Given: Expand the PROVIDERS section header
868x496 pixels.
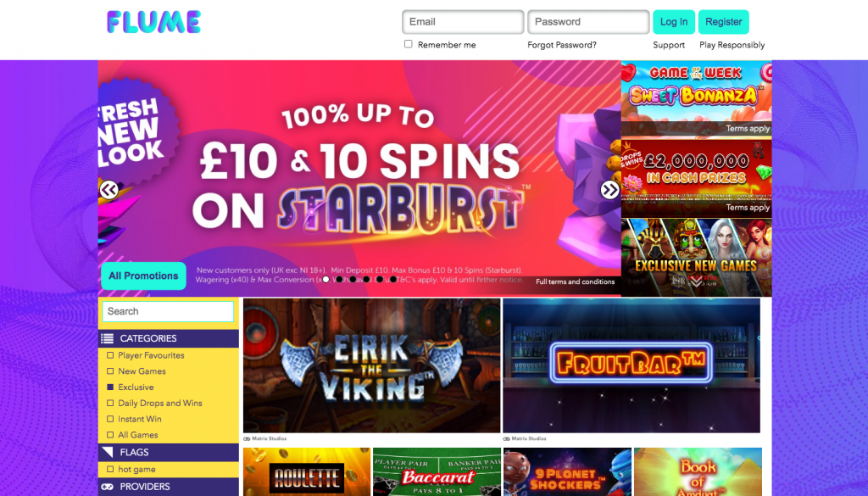Looking at the screenshot, I should pos(169,487).
